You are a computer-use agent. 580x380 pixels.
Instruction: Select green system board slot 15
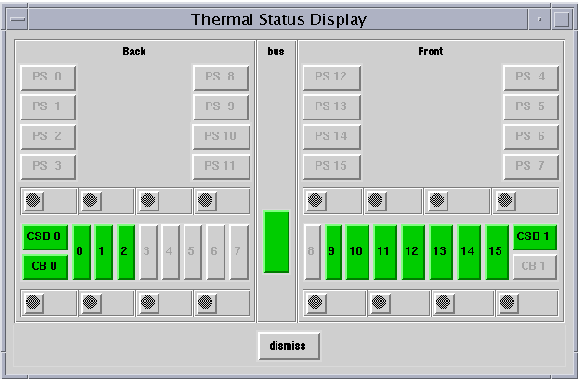[x=497, y=252]
